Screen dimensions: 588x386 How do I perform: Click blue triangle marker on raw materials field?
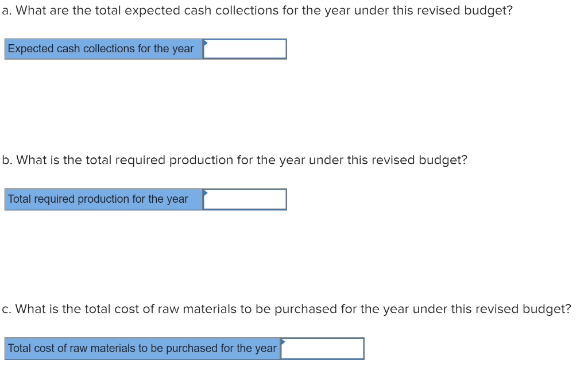pyautogui.click(x=283, y=342)
